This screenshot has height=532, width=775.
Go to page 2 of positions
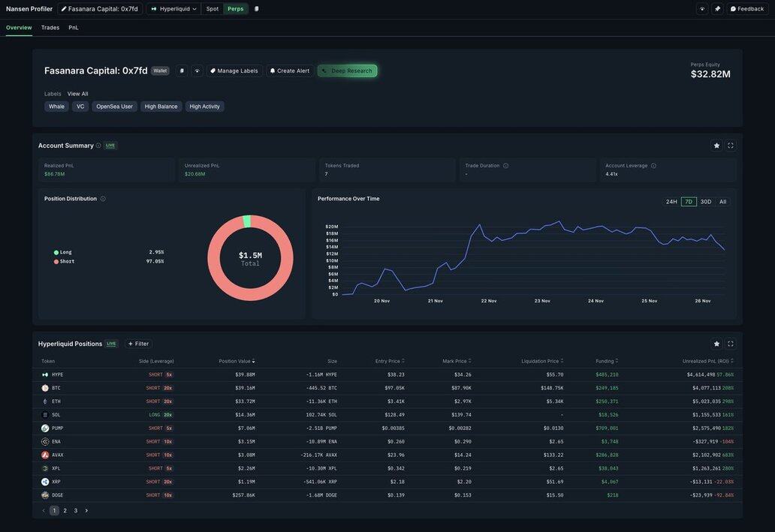click(x=65, y=511)
